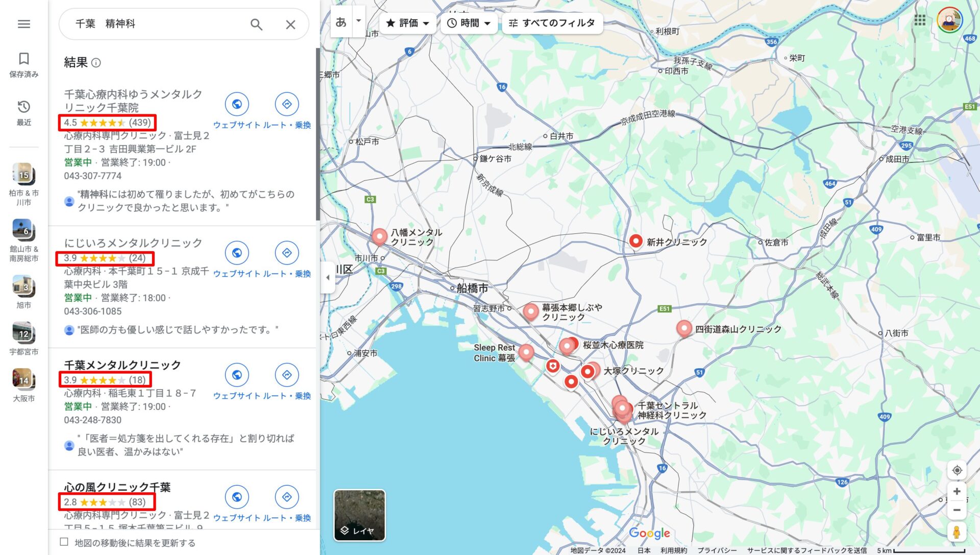The image size is (980, 555).
Task: Open the Google apps grid icon
Action: click(920, 20)
